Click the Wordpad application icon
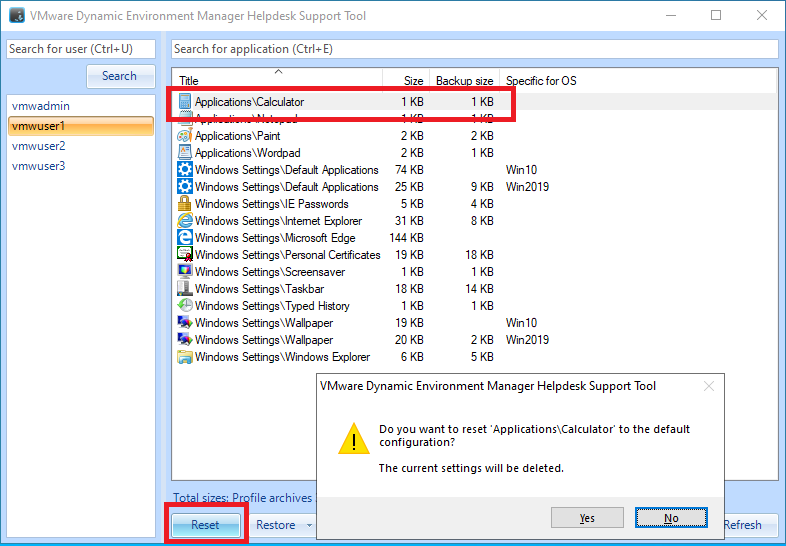The height and width of the screenshot is (546, 786). (x=185, y=153)
